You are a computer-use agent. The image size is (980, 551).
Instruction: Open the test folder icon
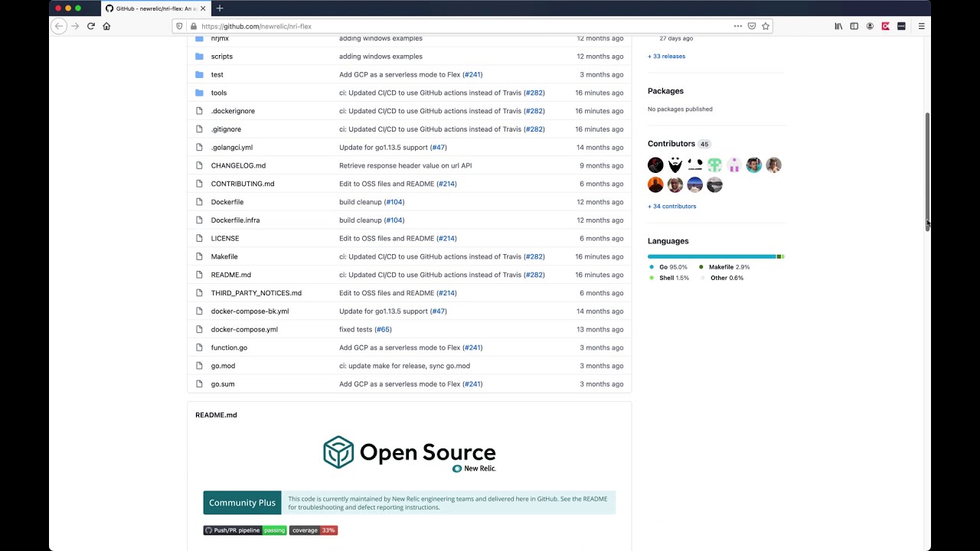click(x=199, y=75)
